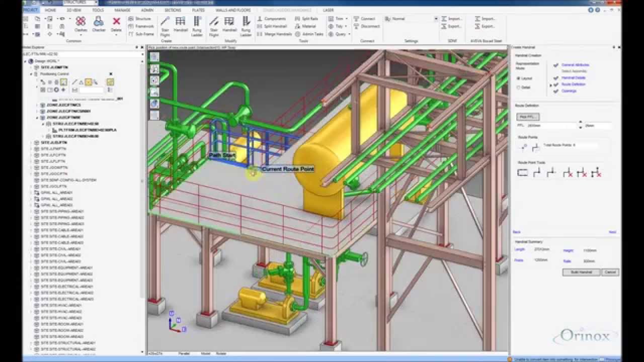Choose the Split Rails tool
The height and width of the screenshot is (362, 644).
click(306, 19)
